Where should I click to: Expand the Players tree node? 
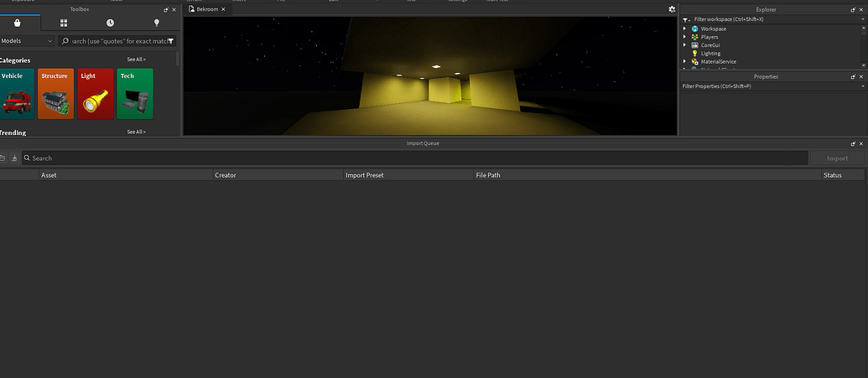pyautogui.click(x=685, y=37)
